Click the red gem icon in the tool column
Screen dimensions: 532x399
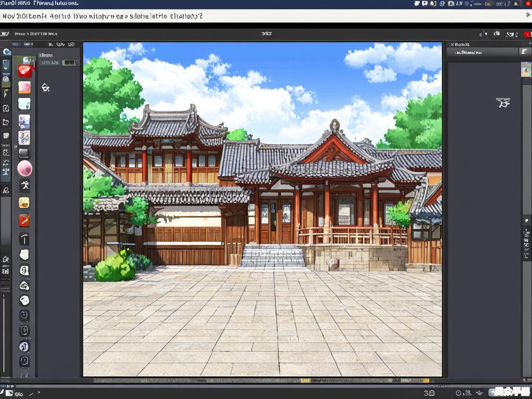coord(25,71)
